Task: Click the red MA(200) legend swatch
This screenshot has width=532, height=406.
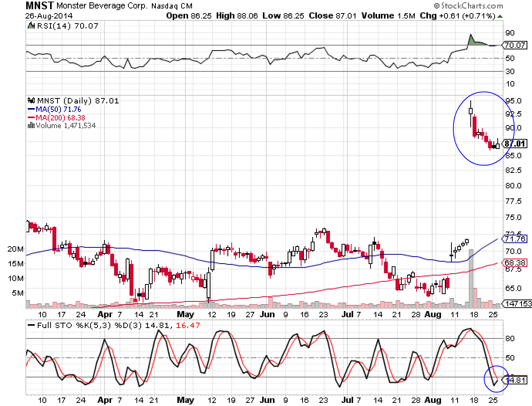Action: 31,118
